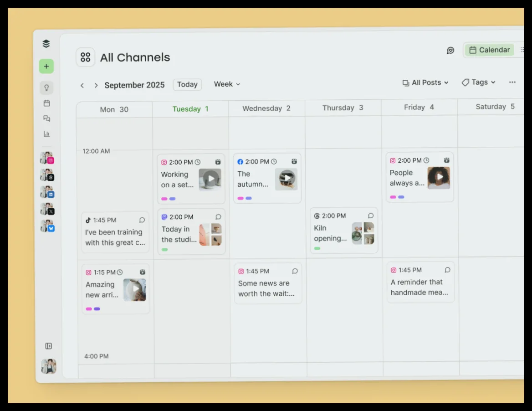Go to the next week
This screenshot has width=532, height=411.
[96, 85]
